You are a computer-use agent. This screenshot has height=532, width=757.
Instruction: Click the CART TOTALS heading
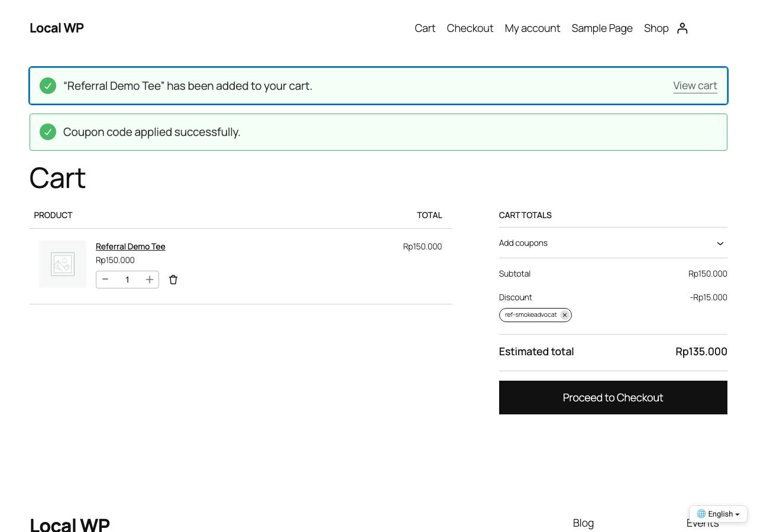pos(525,215)
